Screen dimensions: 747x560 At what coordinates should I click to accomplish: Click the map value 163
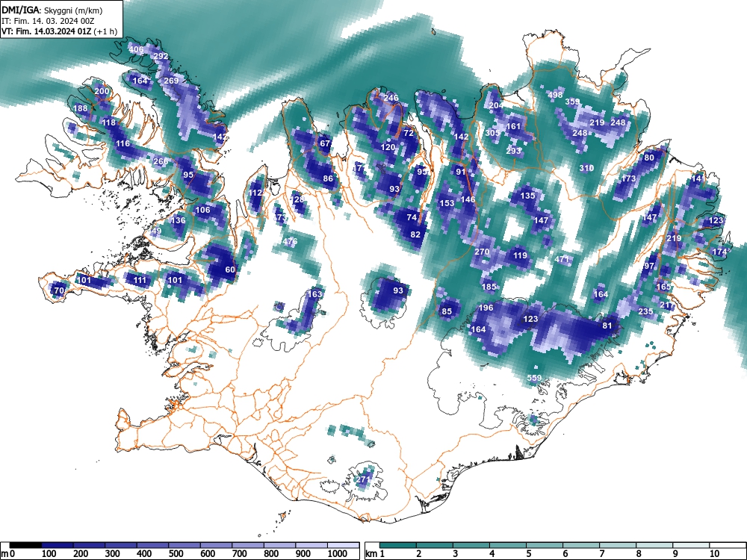click(315, 293)
